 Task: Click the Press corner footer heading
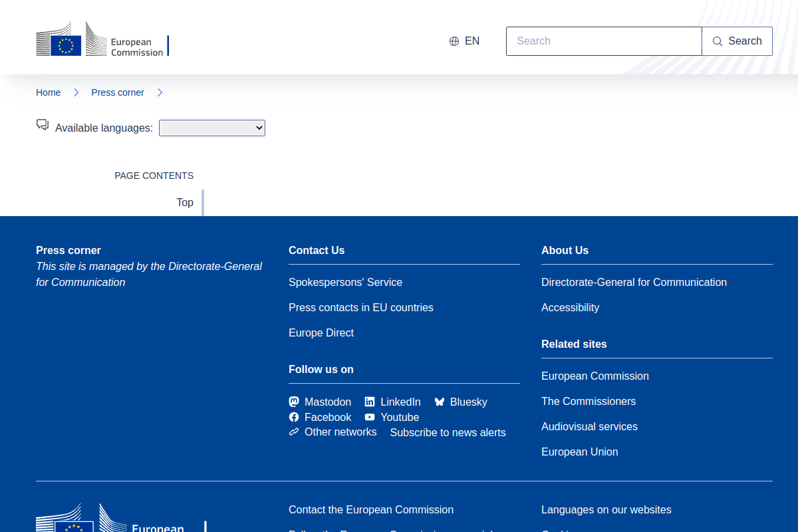tap(68, 250)
